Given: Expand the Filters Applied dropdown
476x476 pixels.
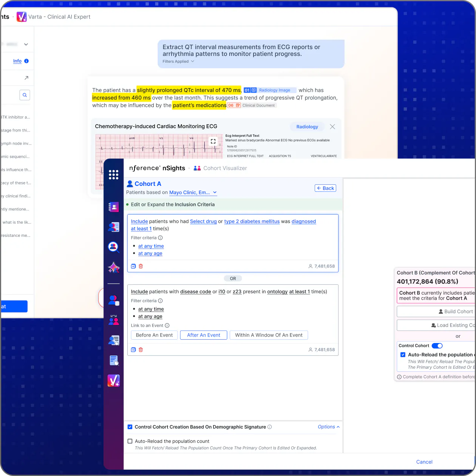Looking at the screenshot, I should coord(178,62).
